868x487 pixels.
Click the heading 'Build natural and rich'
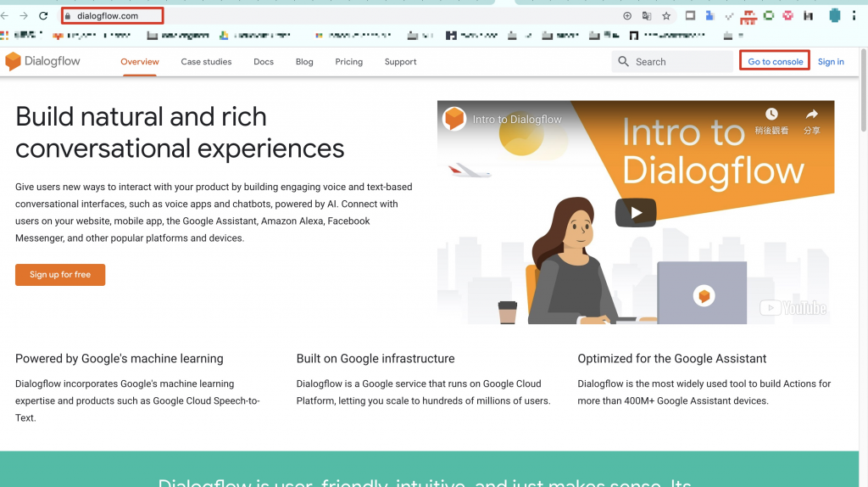141,117
